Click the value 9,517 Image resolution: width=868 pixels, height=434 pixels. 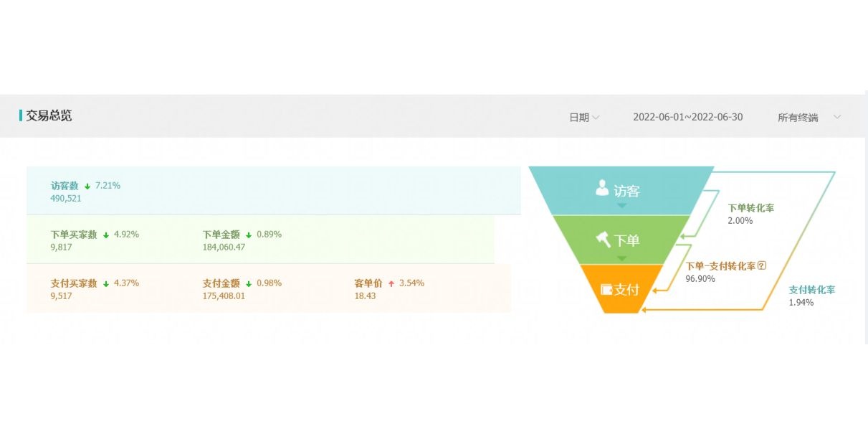pos(62,296)
